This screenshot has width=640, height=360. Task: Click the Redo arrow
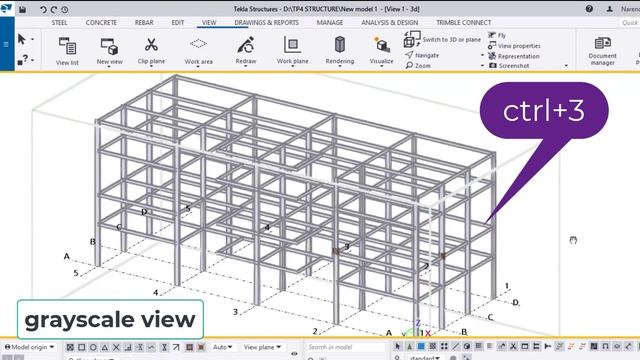[54, 9]
